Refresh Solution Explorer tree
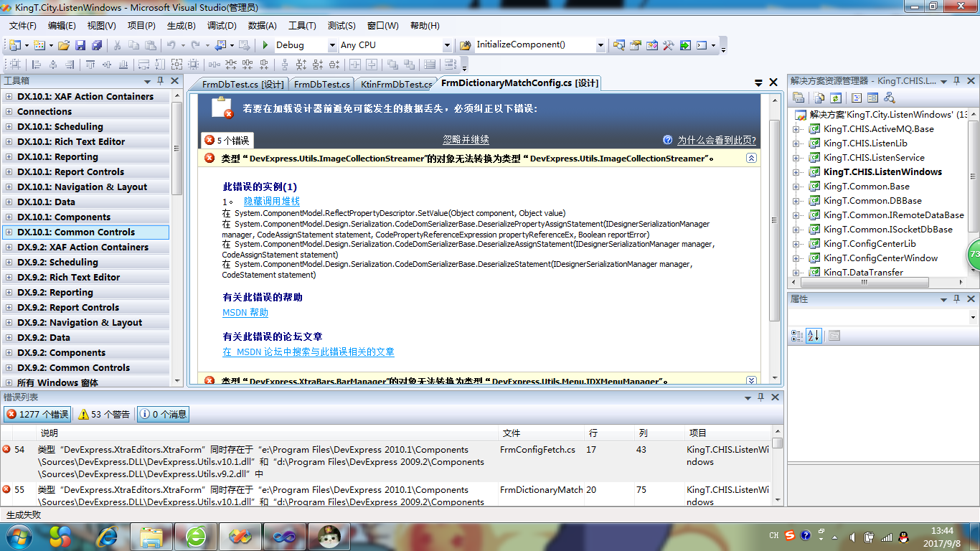This screenshot has width=980, height=551. tap(835, 98)
